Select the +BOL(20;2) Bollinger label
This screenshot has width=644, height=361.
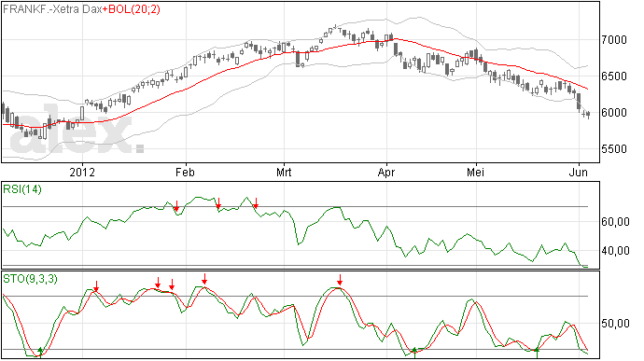pos(132,9)
